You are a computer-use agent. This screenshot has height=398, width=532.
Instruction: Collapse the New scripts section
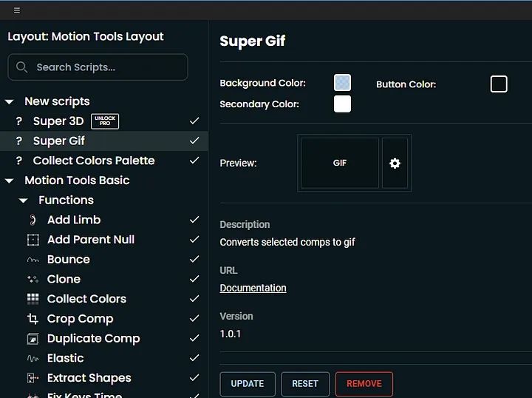[10, 101]
